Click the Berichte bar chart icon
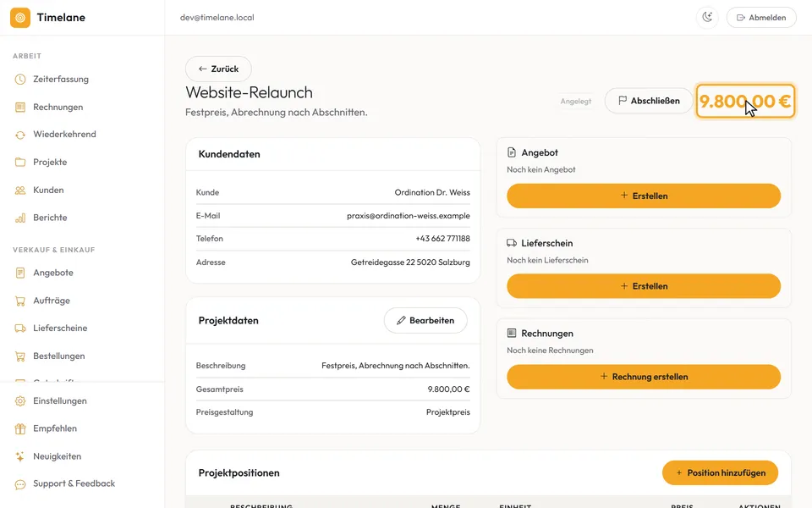The width and height of the screenshot is (812, 508). pyautogui.click(x=20, y=218)
